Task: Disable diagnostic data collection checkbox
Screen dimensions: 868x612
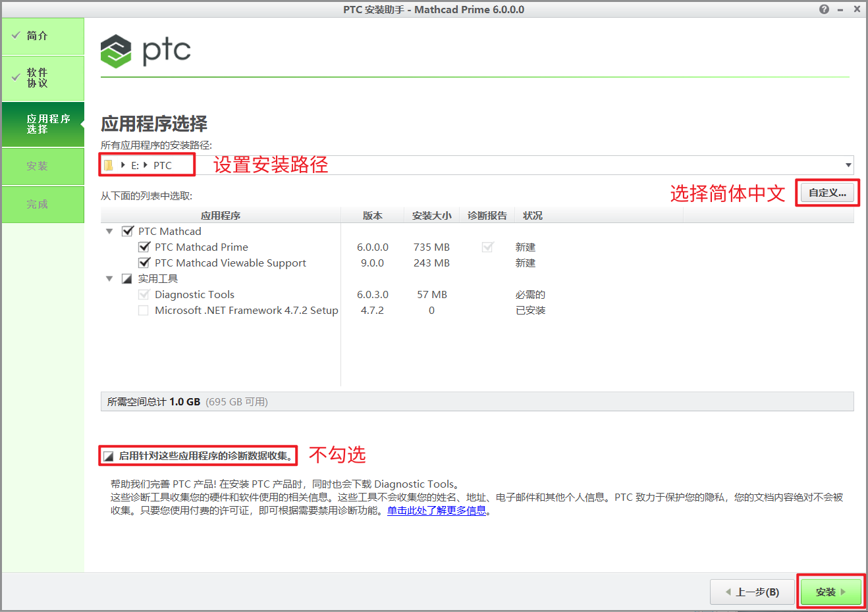Action: (x=109, y=456)
